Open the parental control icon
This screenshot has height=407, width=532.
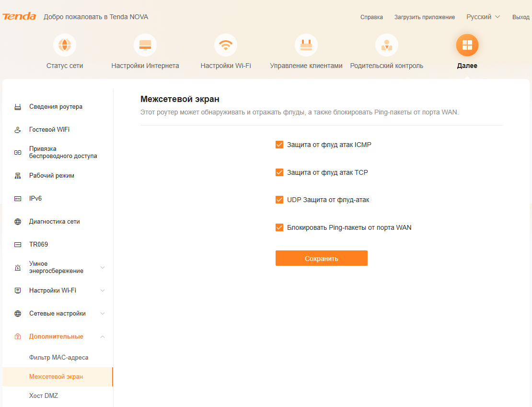coord(387,45)
